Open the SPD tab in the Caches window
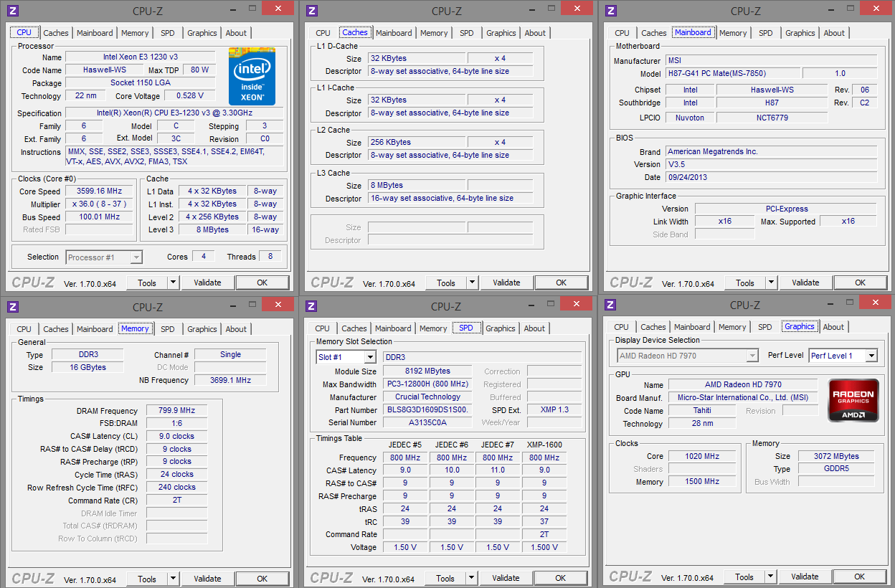 (x=467, y=33)
